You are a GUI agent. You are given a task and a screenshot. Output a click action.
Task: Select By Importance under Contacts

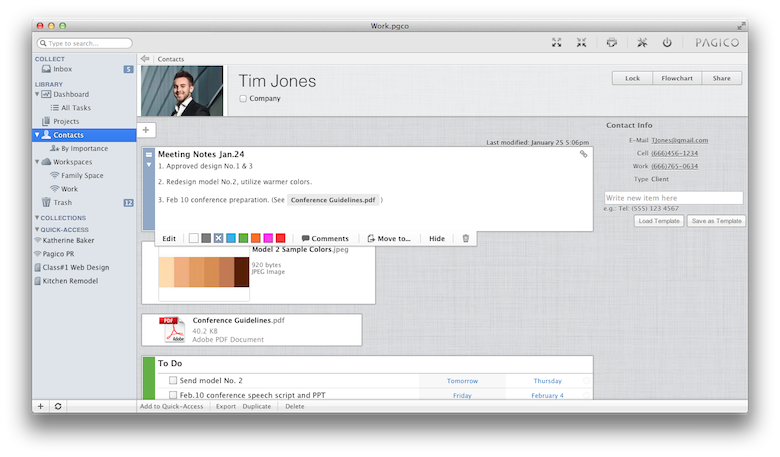84,148
